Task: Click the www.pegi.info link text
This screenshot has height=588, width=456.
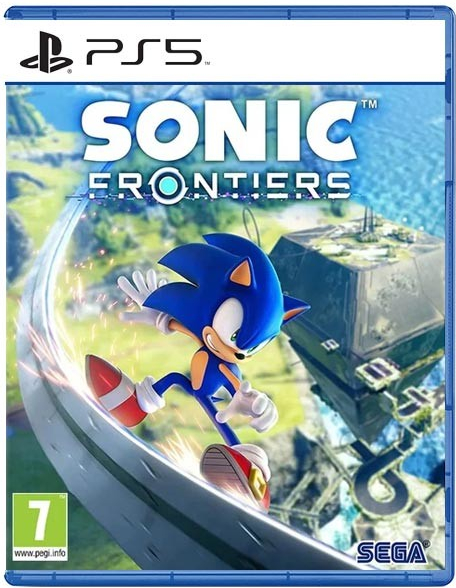Action: tap(40, 553)
